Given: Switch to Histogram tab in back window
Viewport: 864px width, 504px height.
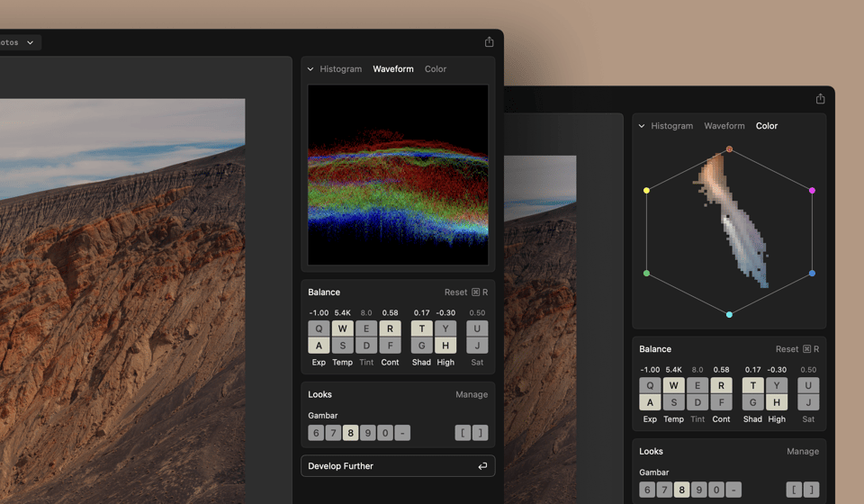Looking at the screenshot, I should [x=671, y=126].
